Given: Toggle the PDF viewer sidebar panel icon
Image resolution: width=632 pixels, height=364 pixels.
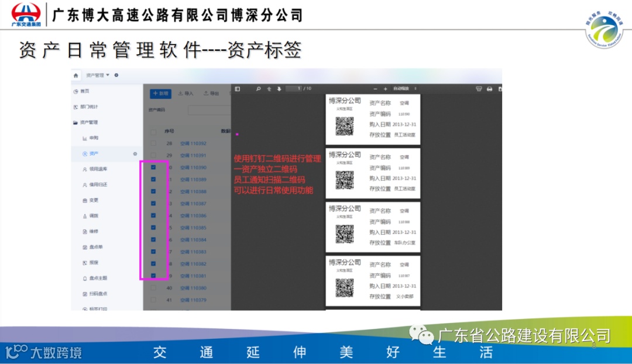Looking at the screenshot, I should (x=238, y=89).
